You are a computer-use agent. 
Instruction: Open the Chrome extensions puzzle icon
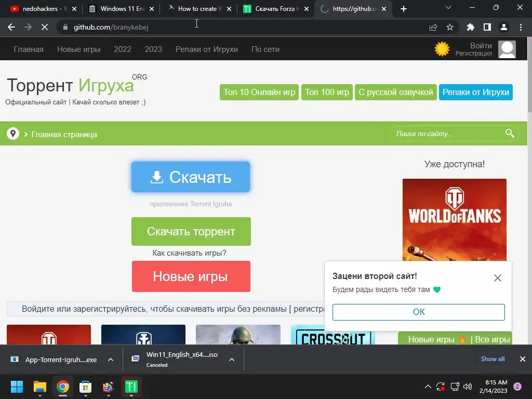click(470, 27)
